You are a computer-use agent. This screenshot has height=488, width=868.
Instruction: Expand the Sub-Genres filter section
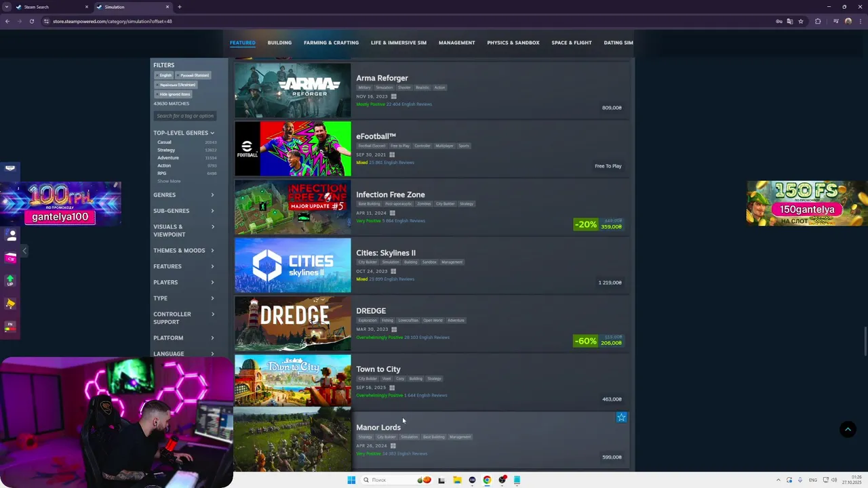pyautogui.click(x=184, y=211)
